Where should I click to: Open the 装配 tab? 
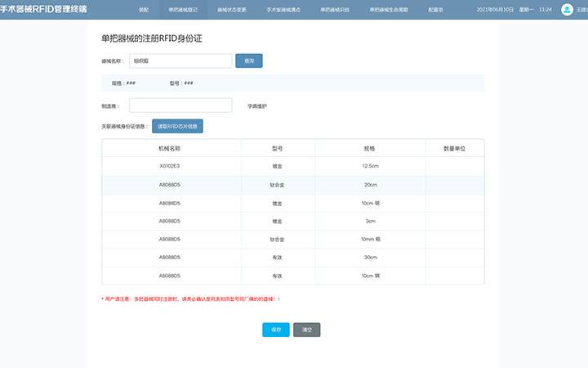tap(145, 10)
